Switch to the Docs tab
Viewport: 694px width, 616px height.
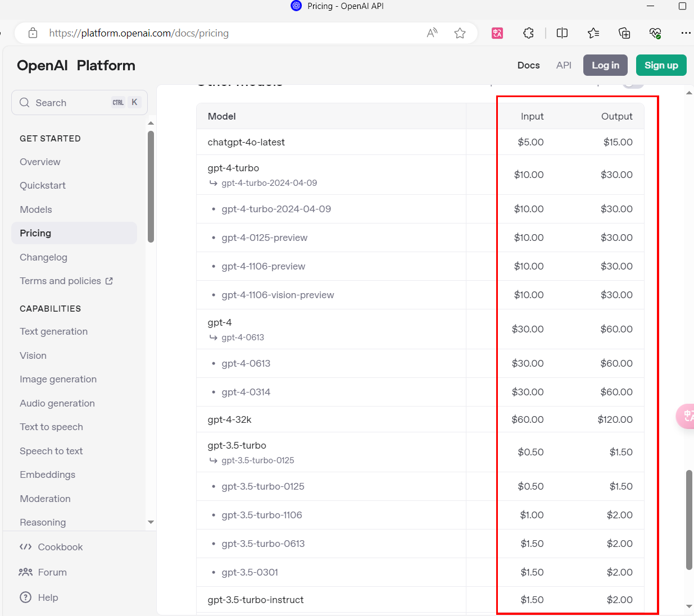coord(528,65)
